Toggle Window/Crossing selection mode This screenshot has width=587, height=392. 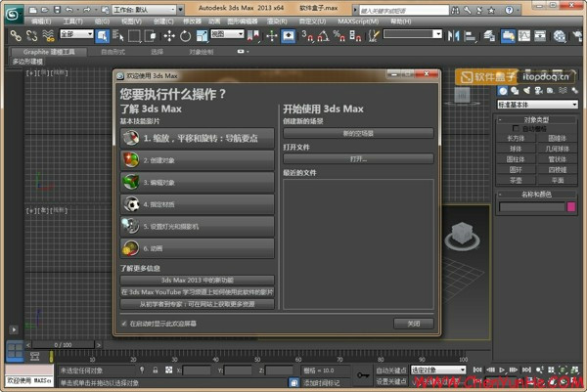(x=150, y=36)
